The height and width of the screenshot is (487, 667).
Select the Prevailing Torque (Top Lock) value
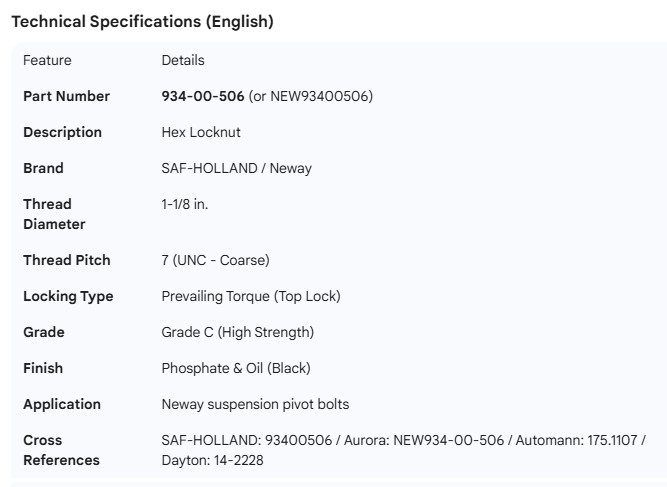pyautogui.click(x=251, y=296)
